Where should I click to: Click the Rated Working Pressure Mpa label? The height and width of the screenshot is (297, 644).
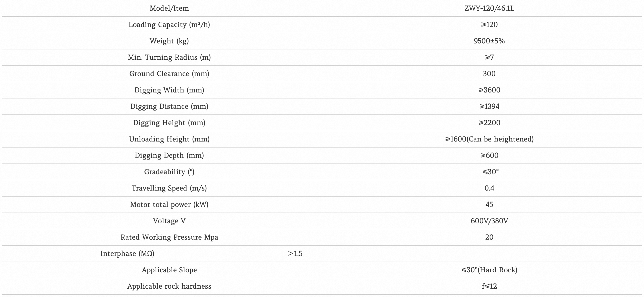pyautogui.click(x=169, y=237)
